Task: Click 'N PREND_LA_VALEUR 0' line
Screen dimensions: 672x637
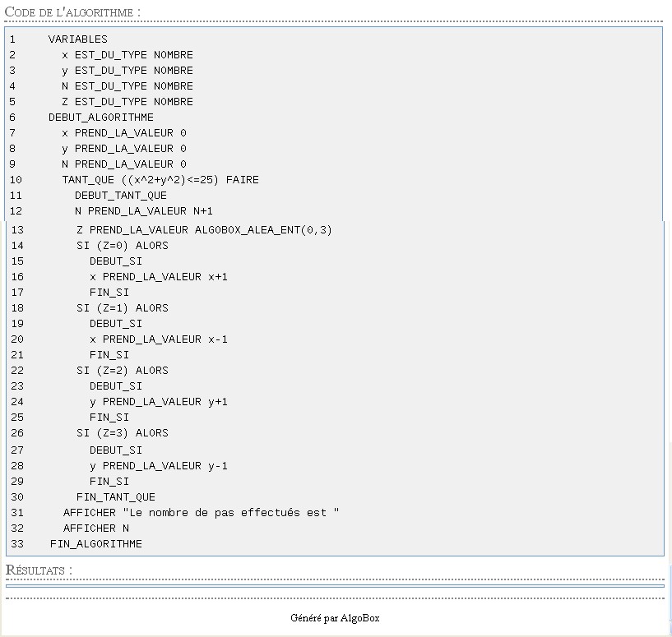Action: [x=124, y=164]
